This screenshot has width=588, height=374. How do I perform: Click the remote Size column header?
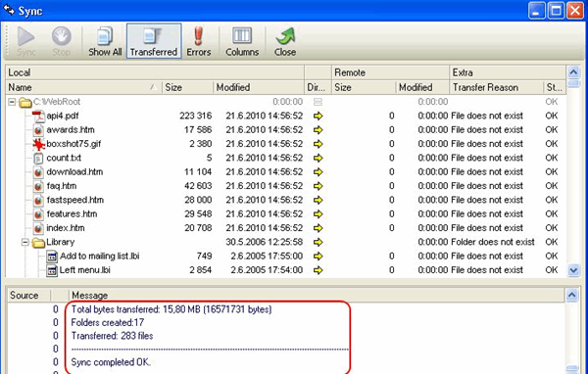pos(364,87)
